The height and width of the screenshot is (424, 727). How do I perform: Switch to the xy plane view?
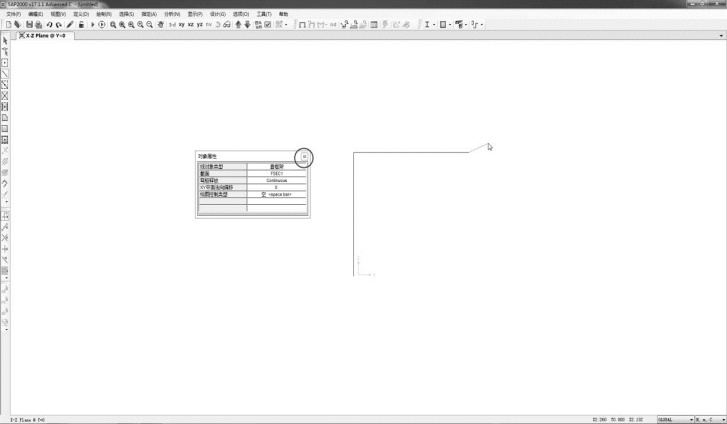click(x=182, y=25)
